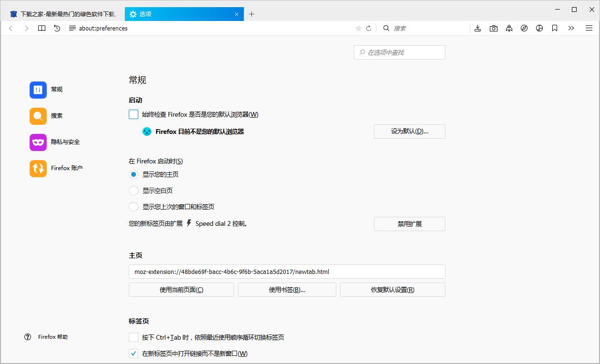600x364 pixels.
Task: Switch to the 选项 browser tab
Action: pos(181,14)
